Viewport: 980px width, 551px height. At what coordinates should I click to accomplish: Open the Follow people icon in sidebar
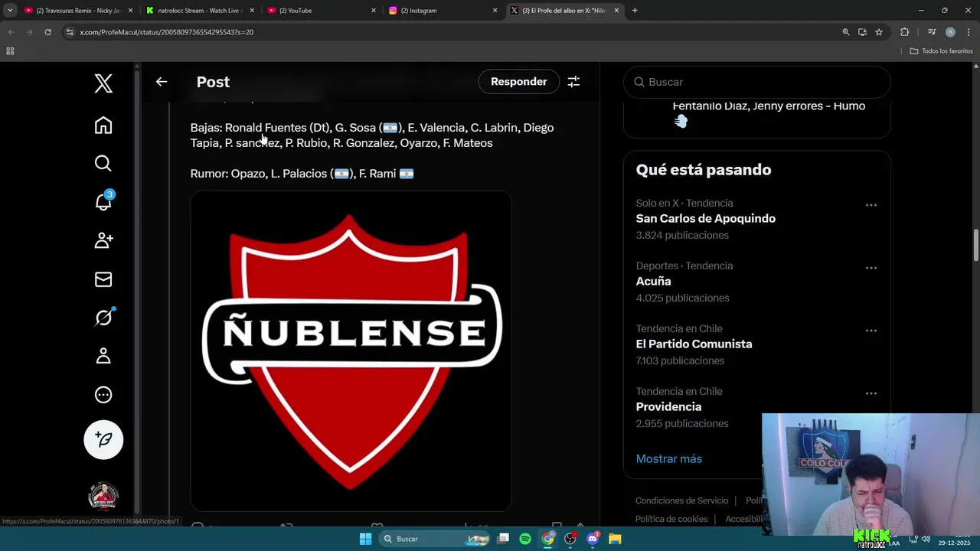coord(103,240)
